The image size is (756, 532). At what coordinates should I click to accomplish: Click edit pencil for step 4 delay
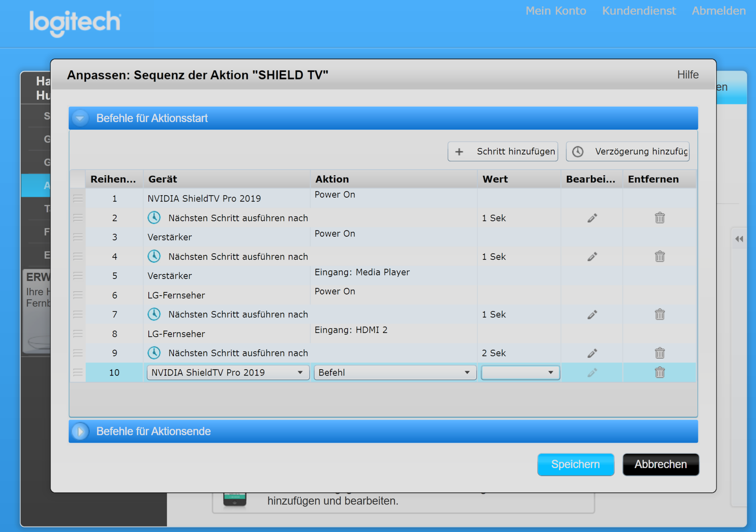[x=592, y=256]
